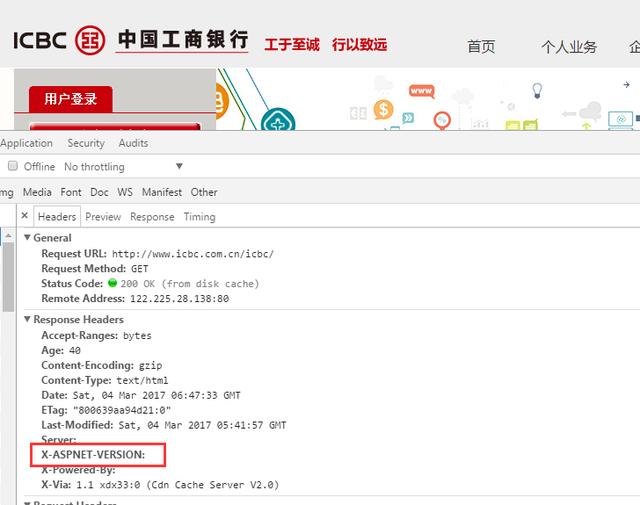Toggle the Offline checkbox
Screen dimensions: 640x505
pos(13,166)
